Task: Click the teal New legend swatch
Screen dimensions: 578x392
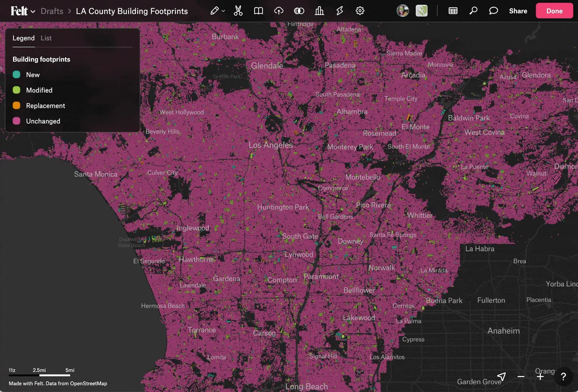Action: [16, 75]
